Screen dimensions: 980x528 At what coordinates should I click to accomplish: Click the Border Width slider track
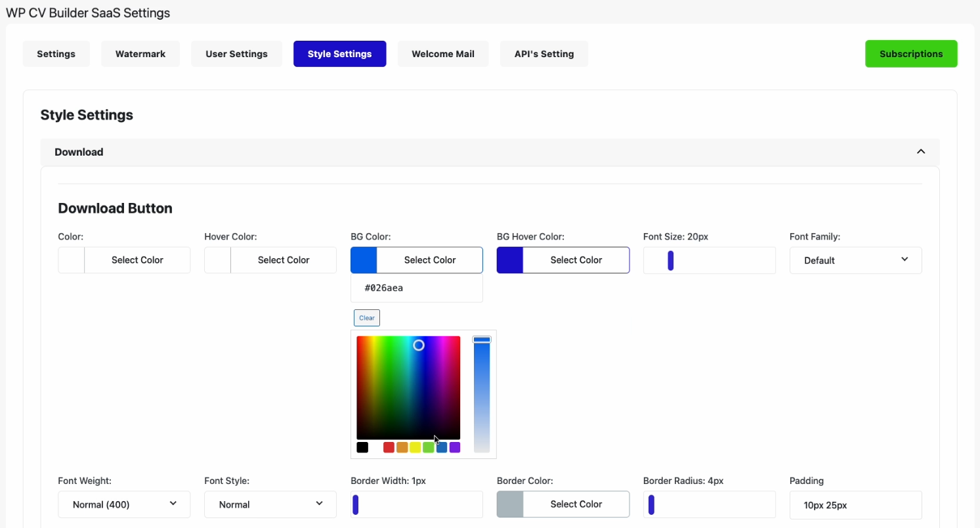417,504
